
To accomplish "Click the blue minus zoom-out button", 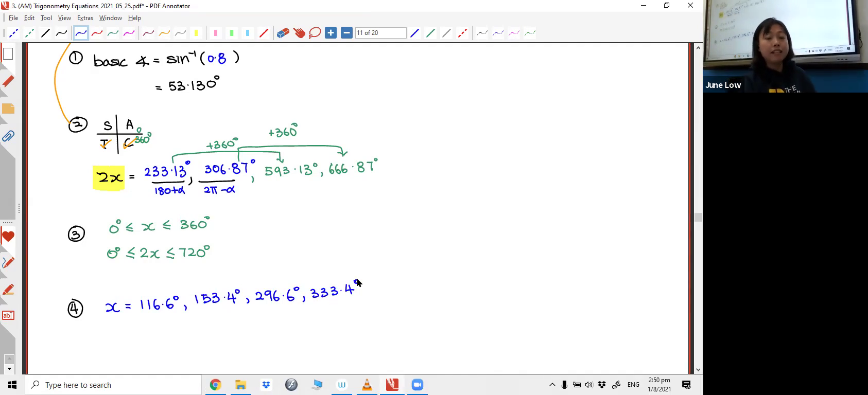I will click(x=346, y=33).
